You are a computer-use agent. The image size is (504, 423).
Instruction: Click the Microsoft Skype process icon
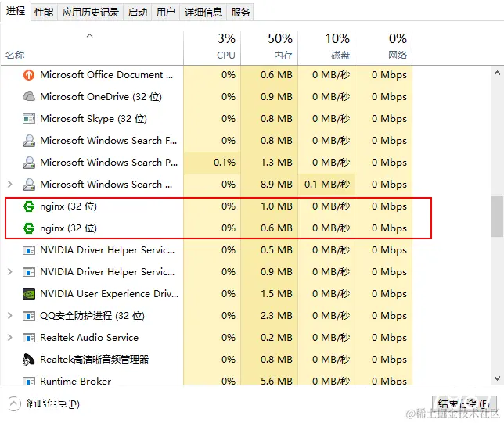pos(29,119)
